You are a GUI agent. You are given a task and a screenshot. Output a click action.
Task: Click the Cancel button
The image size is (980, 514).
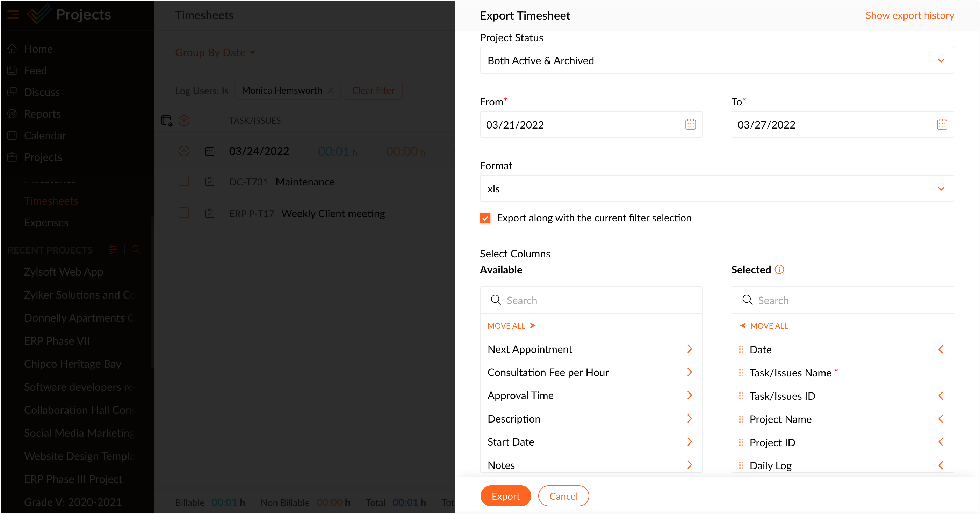(563, 496)
